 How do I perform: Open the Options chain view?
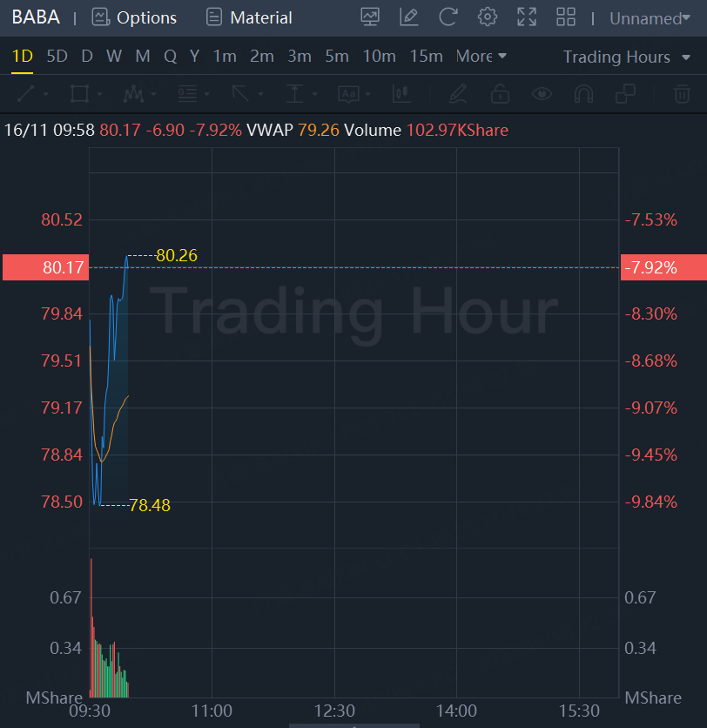pos(134,17)
